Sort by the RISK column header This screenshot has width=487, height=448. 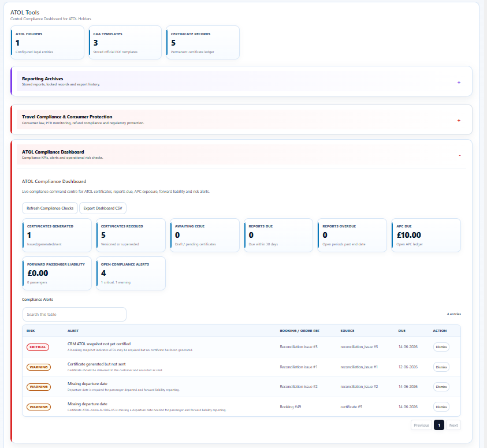31,331
